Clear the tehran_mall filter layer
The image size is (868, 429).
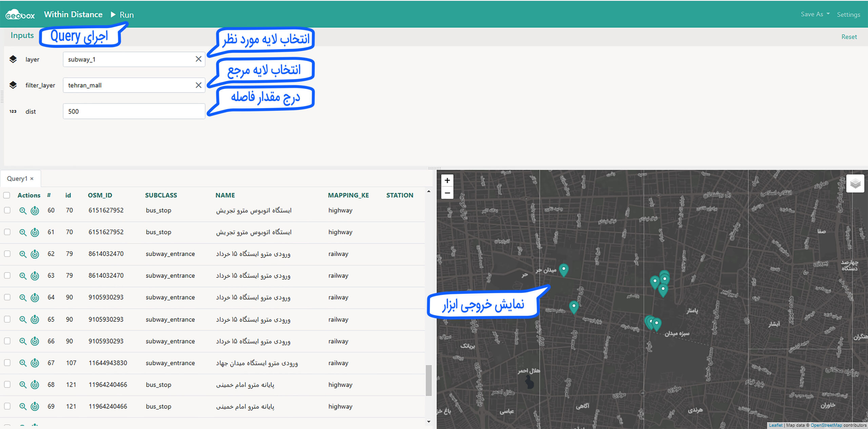coord(198,85)
